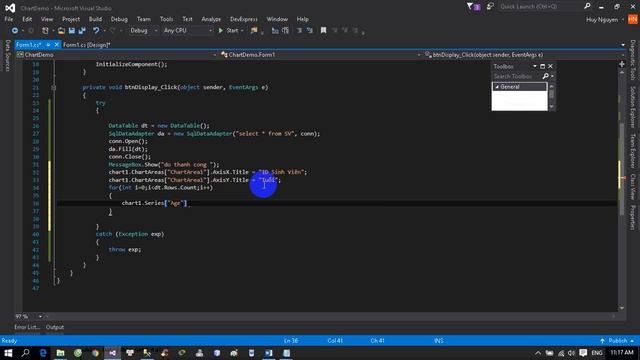Open the Help menu
640x360 pixels.
302,19
